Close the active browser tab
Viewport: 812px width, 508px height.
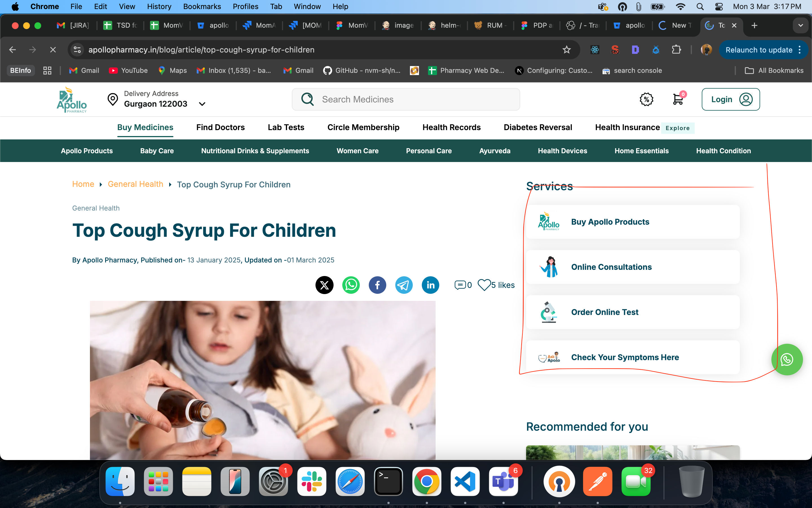point(734,25)
